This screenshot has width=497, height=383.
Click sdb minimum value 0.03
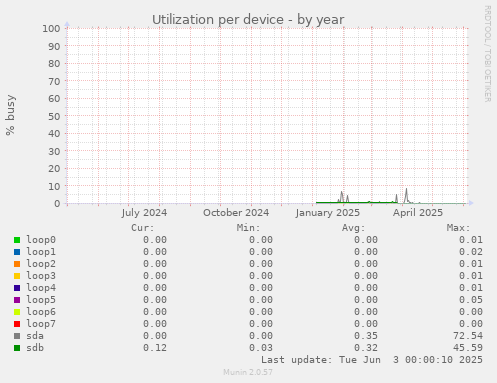(261, 348)
